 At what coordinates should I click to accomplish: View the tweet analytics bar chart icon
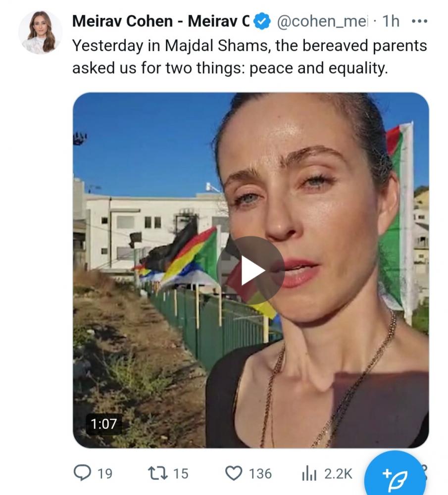pos(309,474)
